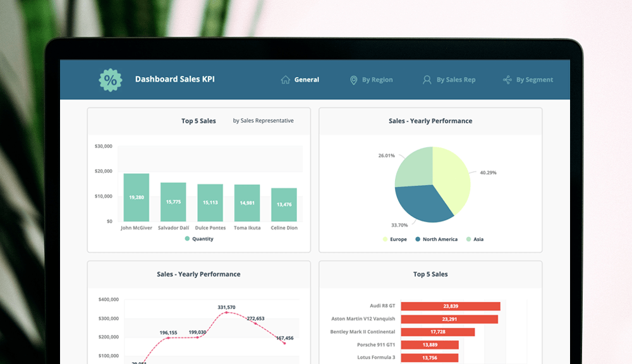632x364 pixels.
Task: Click the By Segment share icon
Action: point(507,80)
